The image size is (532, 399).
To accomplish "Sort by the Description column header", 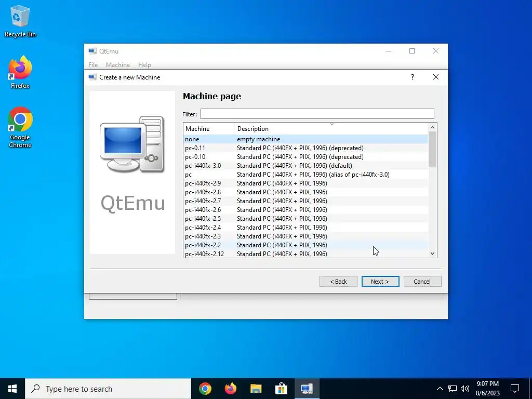I will coord(331,129).
